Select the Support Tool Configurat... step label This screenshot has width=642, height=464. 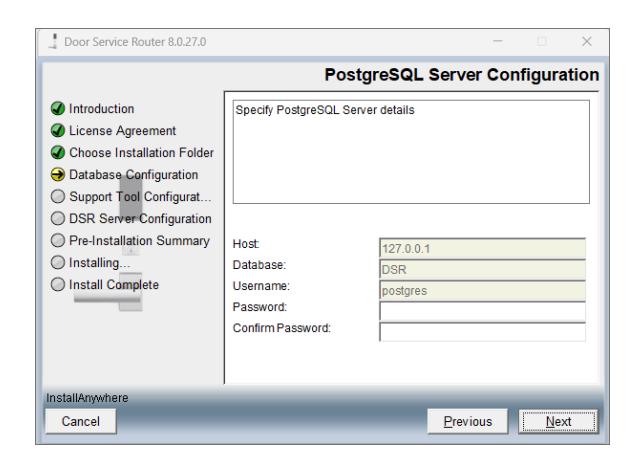click(x=140, y=197)
